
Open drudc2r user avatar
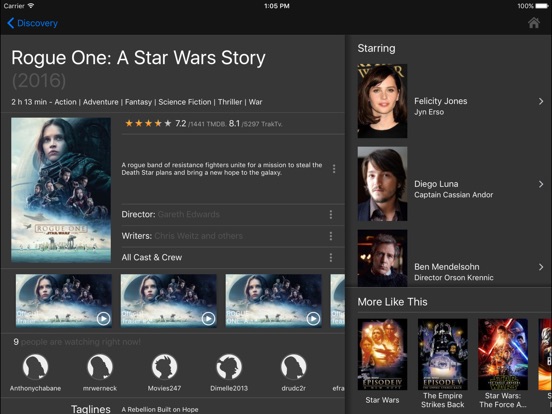294,367
